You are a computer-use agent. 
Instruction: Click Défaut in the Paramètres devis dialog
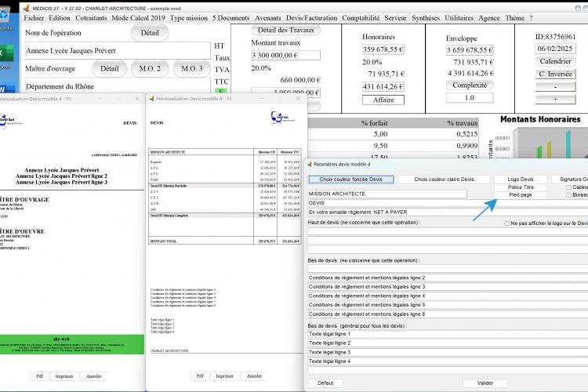point(325,383)
